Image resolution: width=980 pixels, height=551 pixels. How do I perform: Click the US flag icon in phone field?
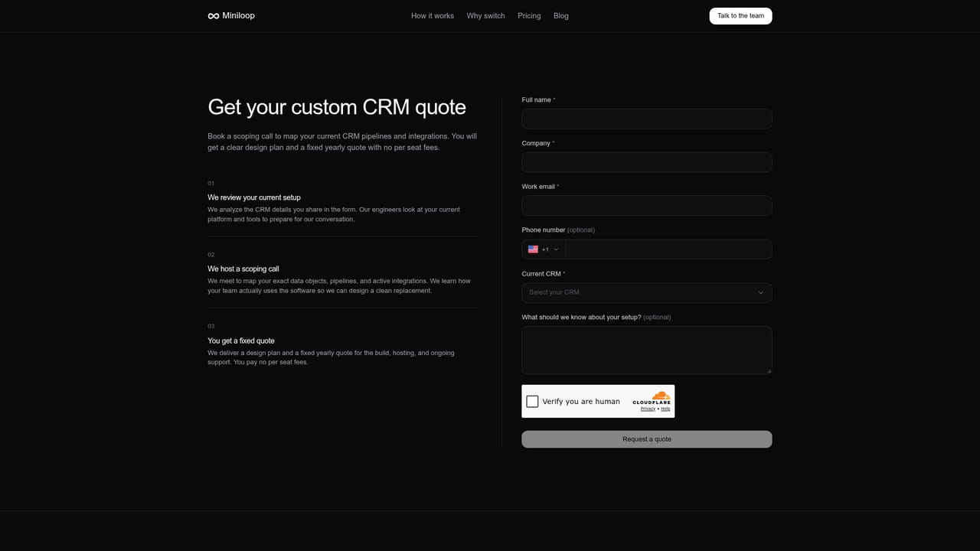[533, 249]
